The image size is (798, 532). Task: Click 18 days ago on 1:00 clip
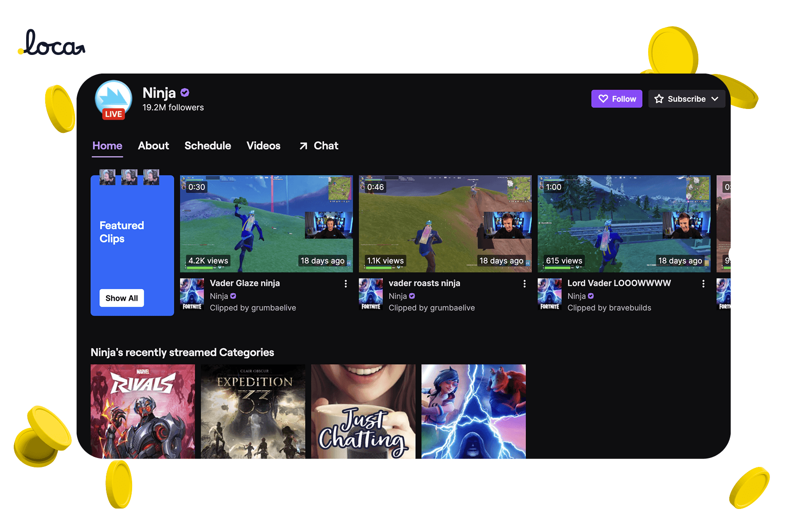coord(680,261)
